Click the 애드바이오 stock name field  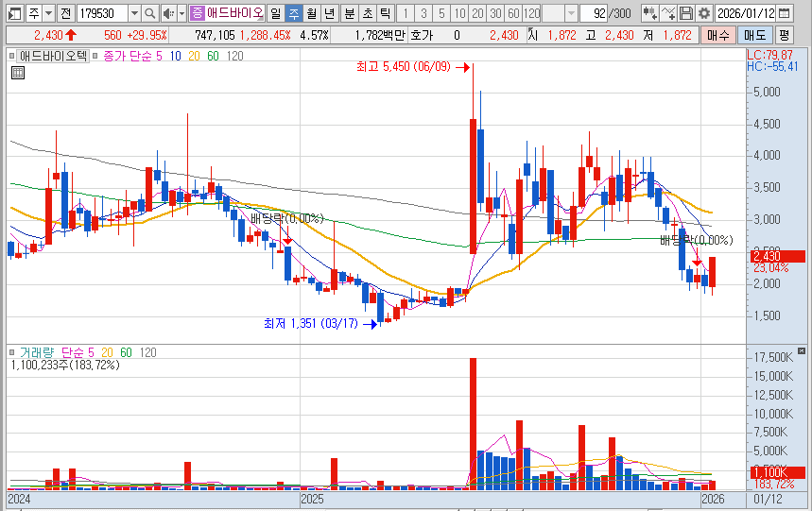pos(235,13)
